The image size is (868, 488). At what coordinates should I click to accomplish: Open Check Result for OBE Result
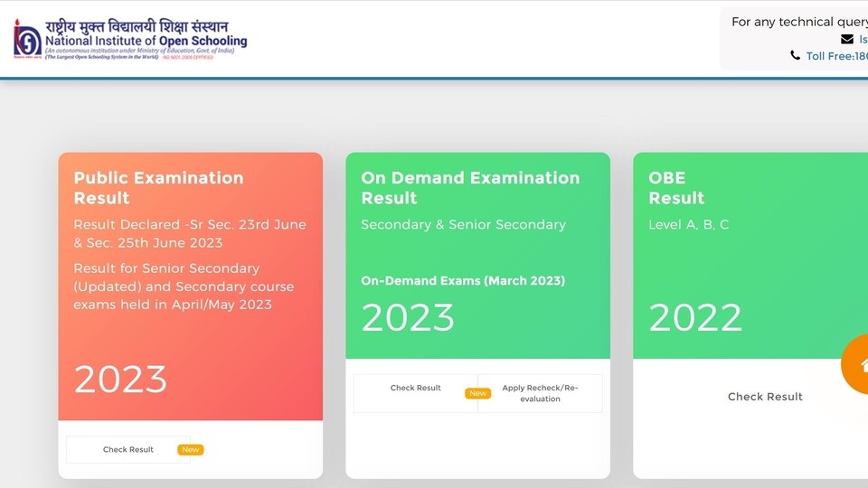[765, 397]
